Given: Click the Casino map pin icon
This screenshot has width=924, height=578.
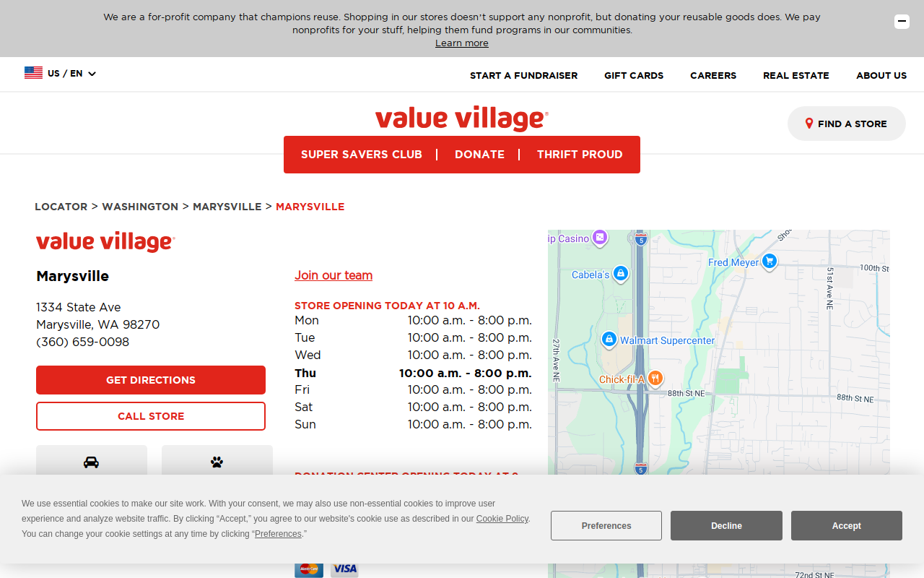Looking at the screenshot, I should pos(600,237).
